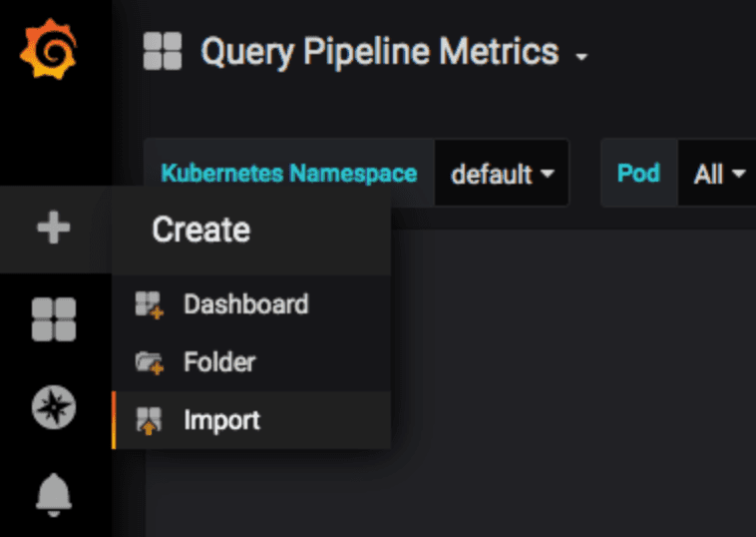Open the Alerting bell icon in sidebar
Image resolution: width=756 pixels, height=537 pixels.
point(54,494)
